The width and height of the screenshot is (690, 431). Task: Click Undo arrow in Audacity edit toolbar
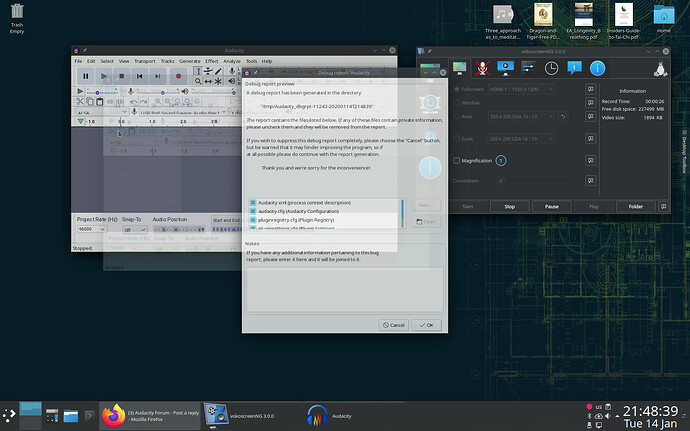click(134, 102)
